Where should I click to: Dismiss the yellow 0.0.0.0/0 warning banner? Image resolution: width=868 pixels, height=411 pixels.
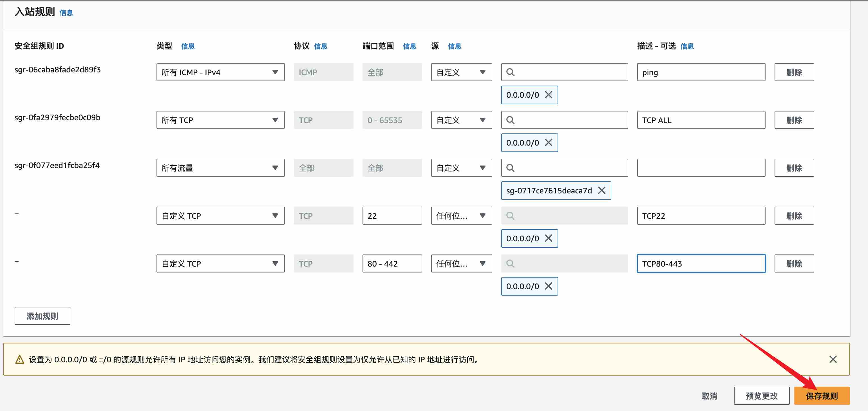(x=833, y=359)
